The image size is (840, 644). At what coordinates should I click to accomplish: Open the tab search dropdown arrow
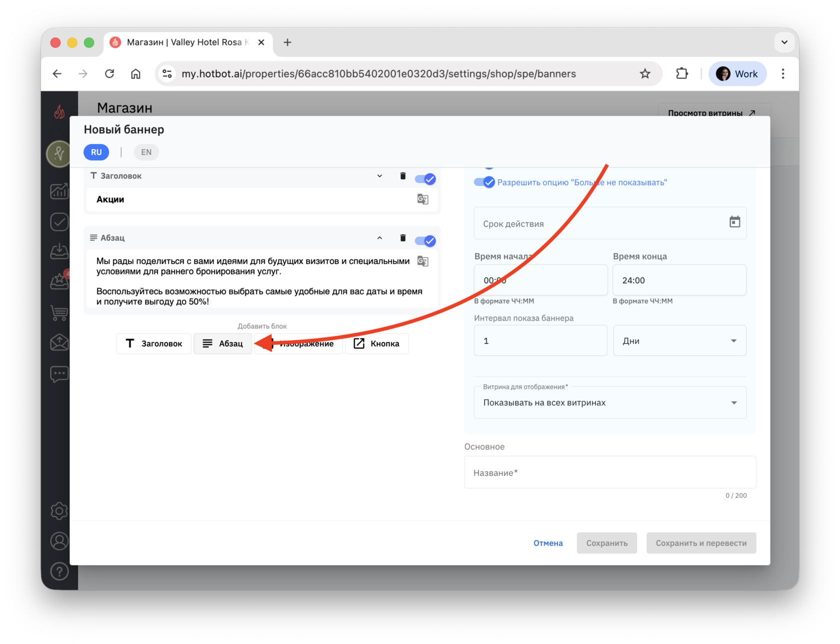784,42
